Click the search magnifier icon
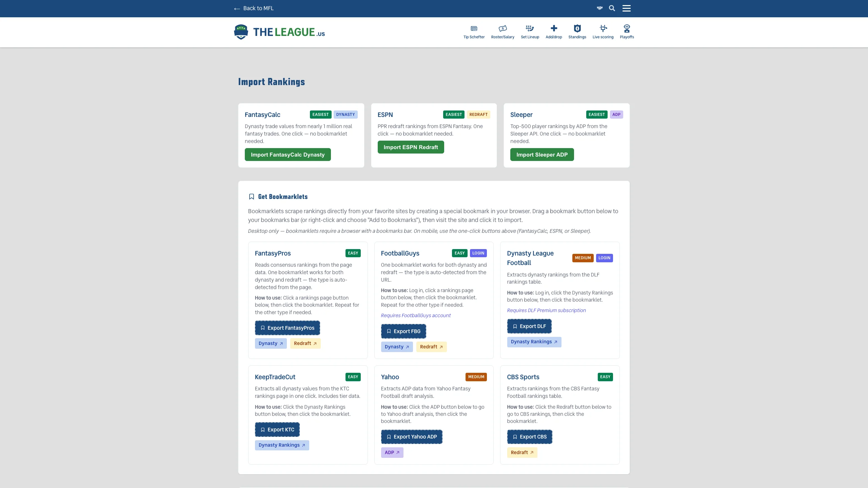Image resolution: width=868 pixels, height=488 pixels. pos(612,8)
